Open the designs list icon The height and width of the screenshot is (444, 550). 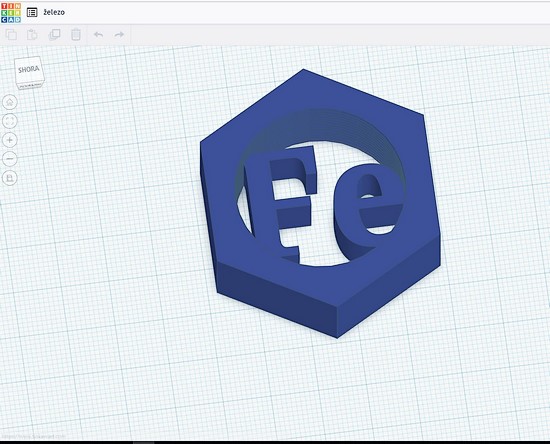32,12
